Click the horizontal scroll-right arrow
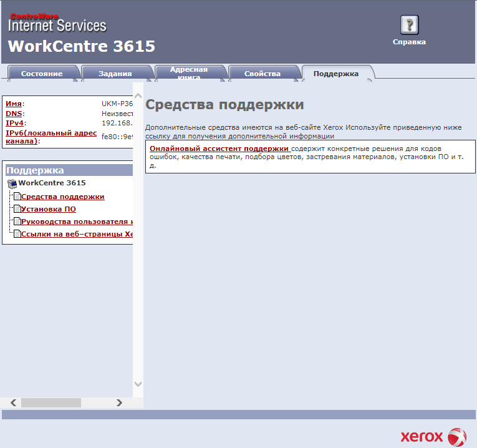Viewport: 477px width, 448px height. coord(119,402)
